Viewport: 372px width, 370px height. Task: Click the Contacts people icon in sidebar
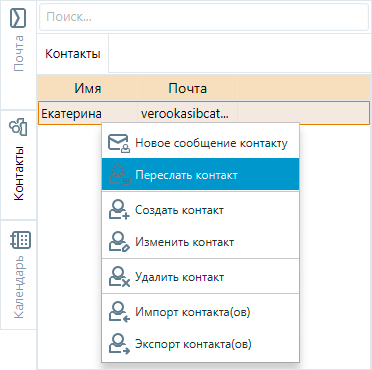click(x=18, y=127)
